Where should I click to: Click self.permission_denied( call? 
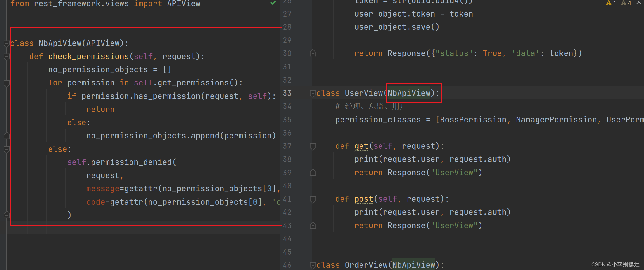[122, 162]
